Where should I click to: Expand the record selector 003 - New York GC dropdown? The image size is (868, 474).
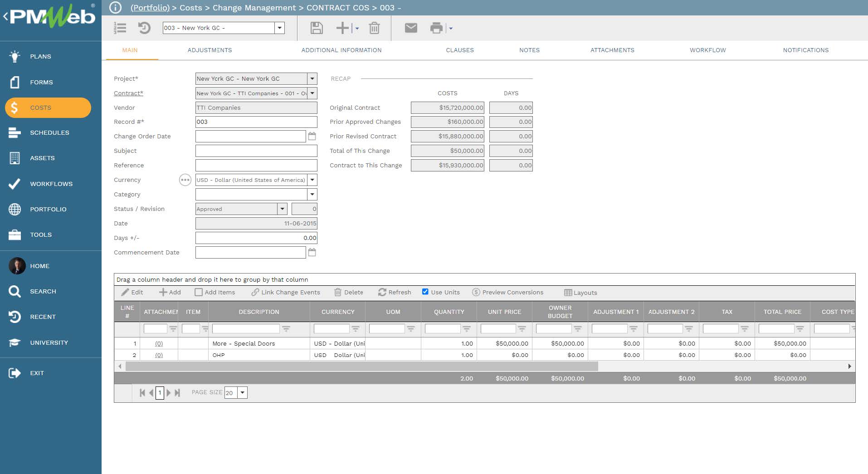coord(280,28)
